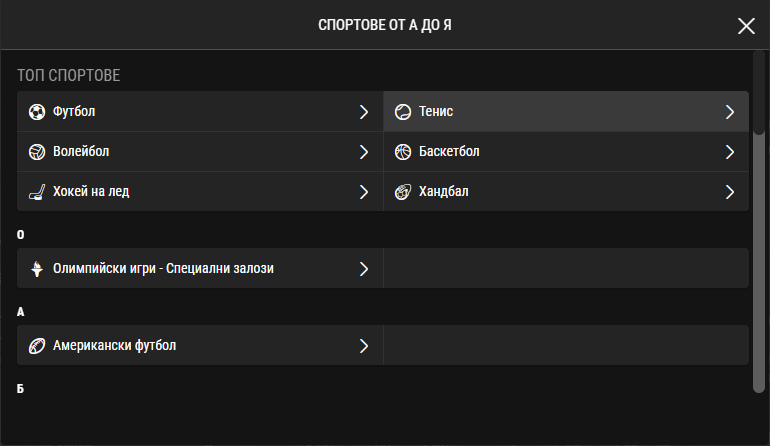The height and width of the screenshot is (446, 770).
Task: Click the handball icon
Action: pyautogui.click(x=403, y=192)
